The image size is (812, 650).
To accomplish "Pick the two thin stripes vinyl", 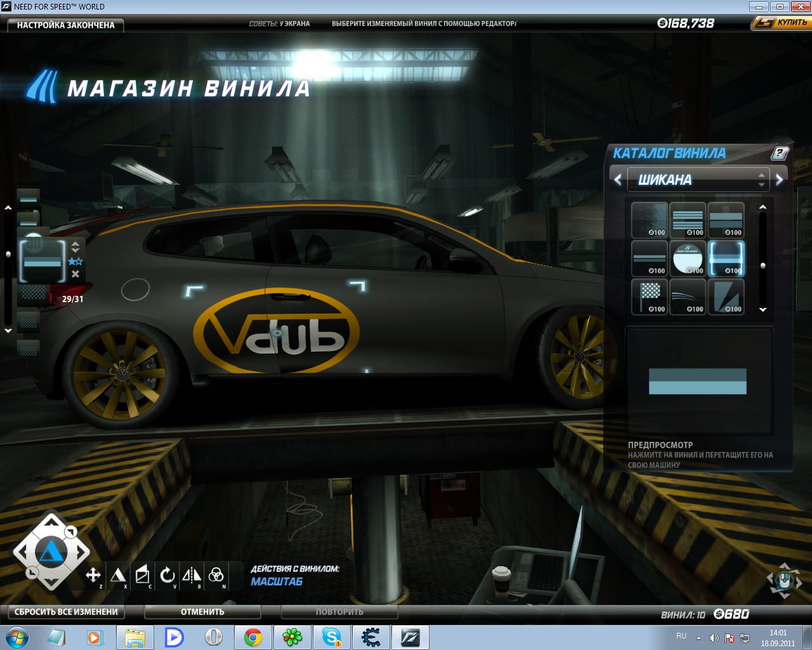I will (x=650, y=258).
